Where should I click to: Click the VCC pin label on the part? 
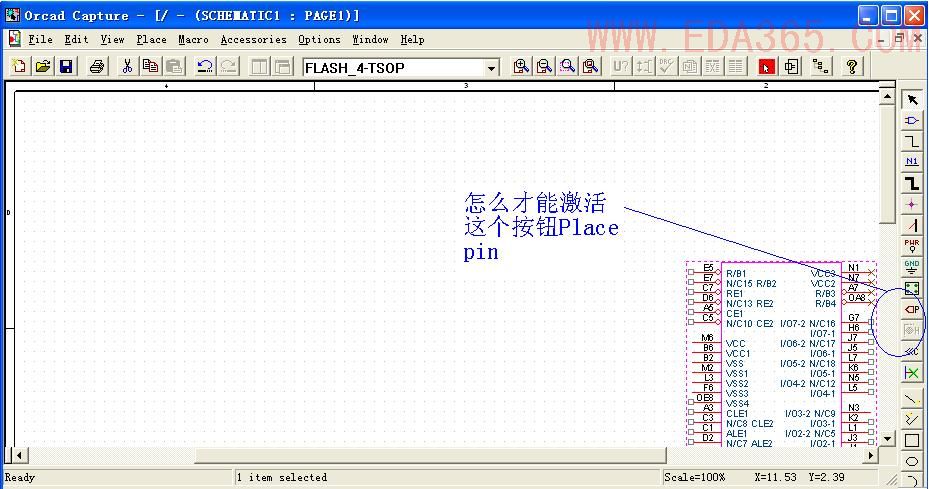click(x=735, y=344)
